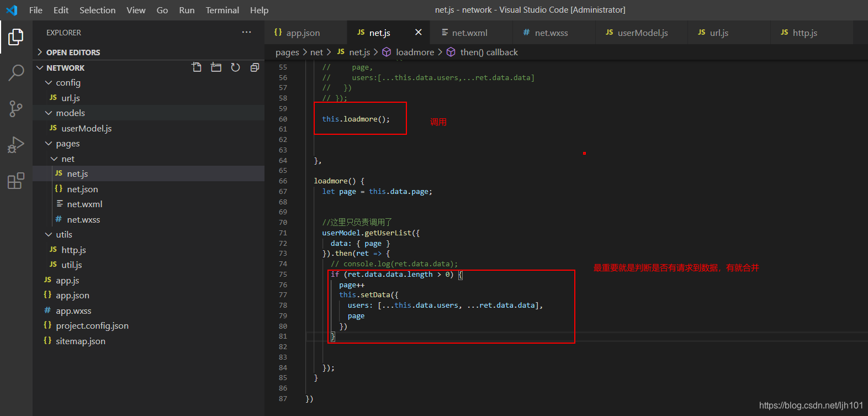The height and width of the screenshot is (416, 868).
Task: Click the New File icon in NETWORK header
Action: tap(197, 67)
